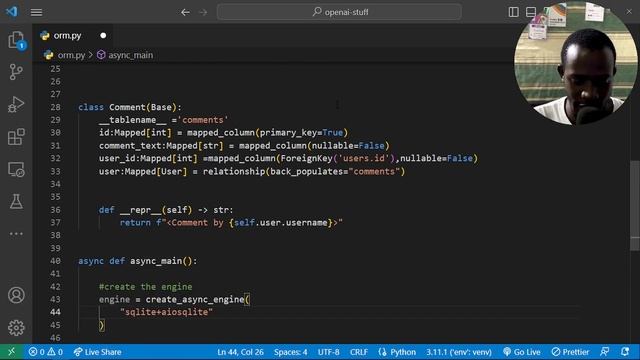Go to line via Ln 44, Col 26
The image size is (640, 360).
tap(240, 352)
